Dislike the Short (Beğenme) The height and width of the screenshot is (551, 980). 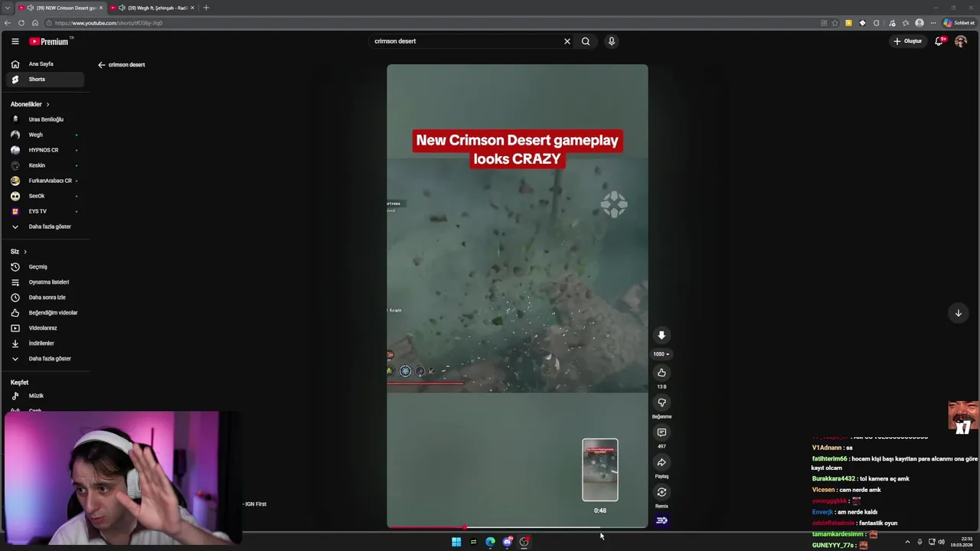(661, 403)
